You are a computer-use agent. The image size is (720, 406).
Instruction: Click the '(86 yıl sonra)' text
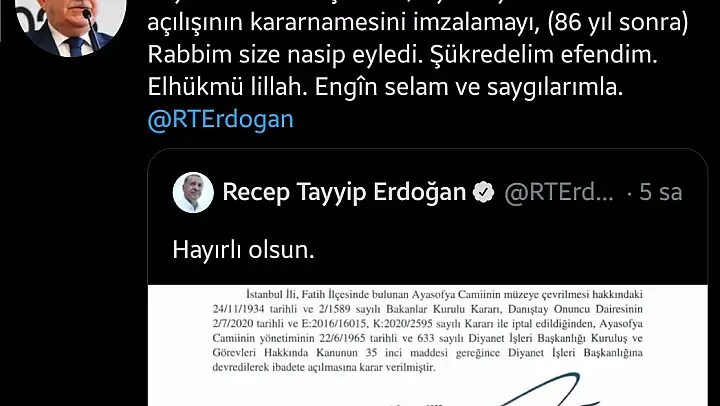(x=618, y=23)
